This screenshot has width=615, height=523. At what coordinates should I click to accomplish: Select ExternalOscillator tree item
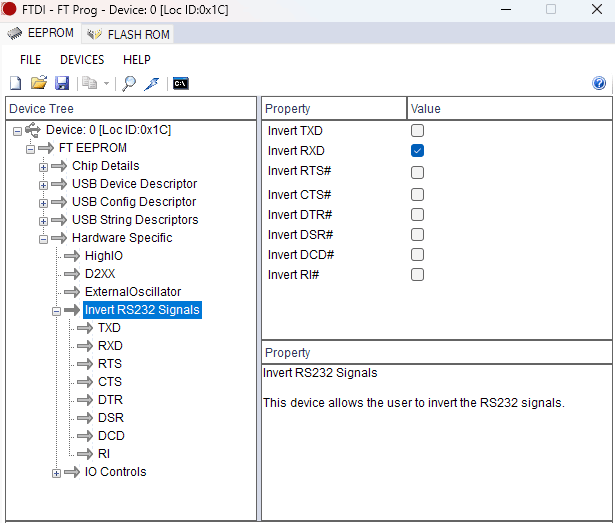coord(133,292)
